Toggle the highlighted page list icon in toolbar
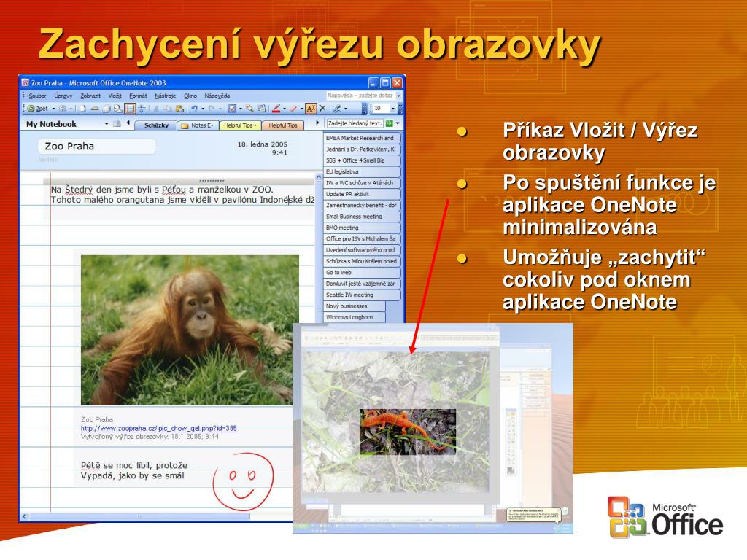The width and height of the screenshot is (747, 560). [x=130, y=109]
